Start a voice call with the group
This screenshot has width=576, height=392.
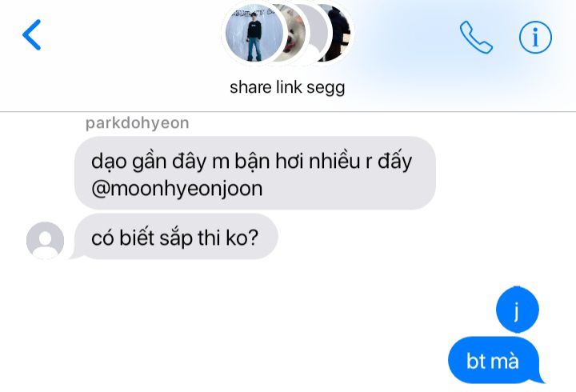476,37
